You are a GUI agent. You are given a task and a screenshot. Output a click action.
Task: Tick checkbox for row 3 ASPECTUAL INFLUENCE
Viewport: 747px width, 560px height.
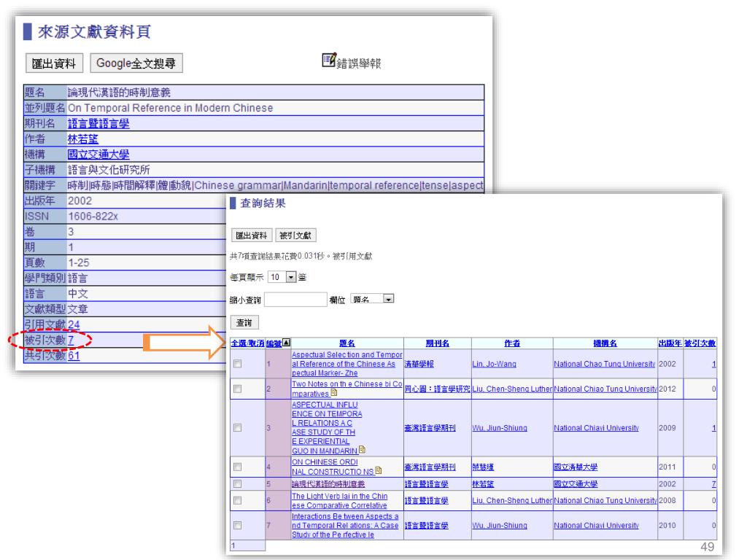(x=237, y=427)
